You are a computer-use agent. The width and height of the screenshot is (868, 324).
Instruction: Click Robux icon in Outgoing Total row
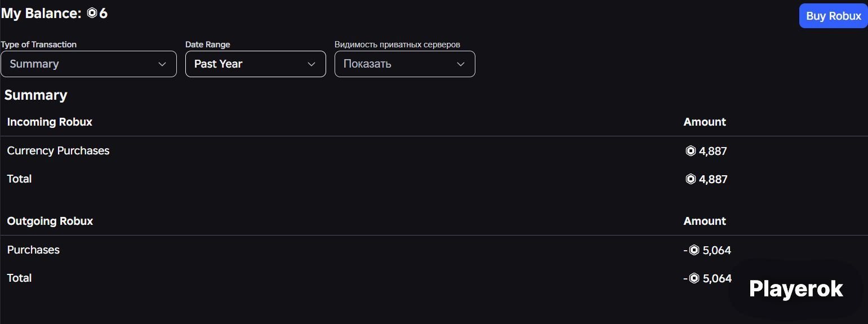click(694, 278)
